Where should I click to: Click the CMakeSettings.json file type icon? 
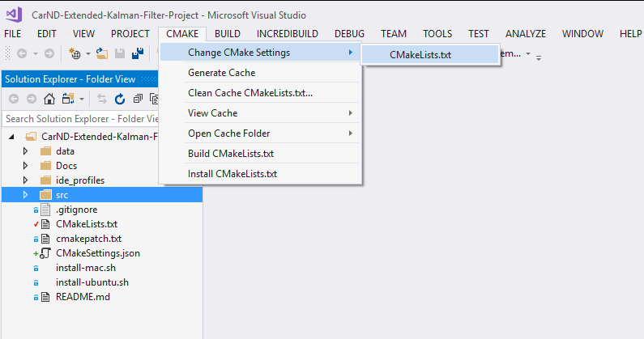45,253
